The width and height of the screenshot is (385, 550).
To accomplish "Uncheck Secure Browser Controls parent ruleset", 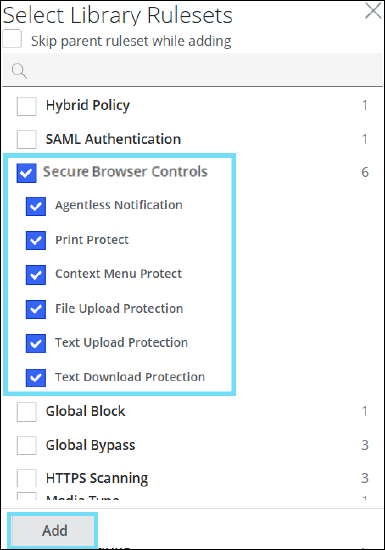I will tap(27, 173).
